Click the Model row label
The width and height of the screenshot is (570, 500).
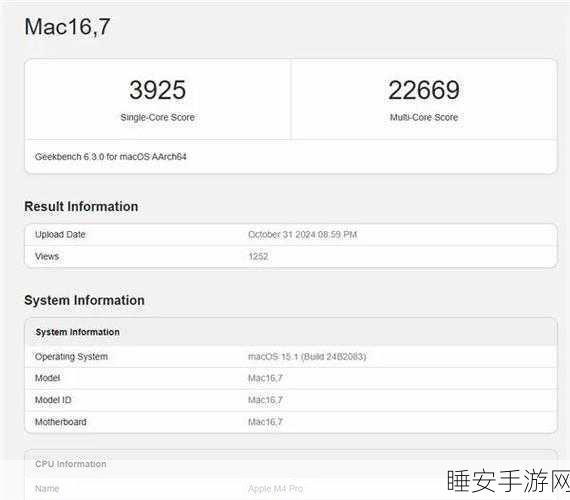(x=47, y=378)
